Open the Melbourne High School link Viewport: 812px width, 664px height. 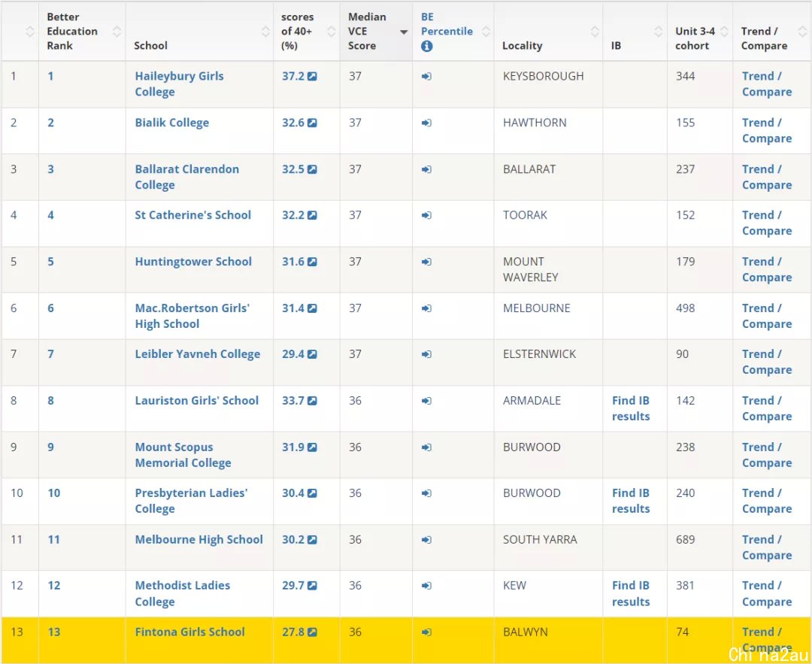pos(198,539)
